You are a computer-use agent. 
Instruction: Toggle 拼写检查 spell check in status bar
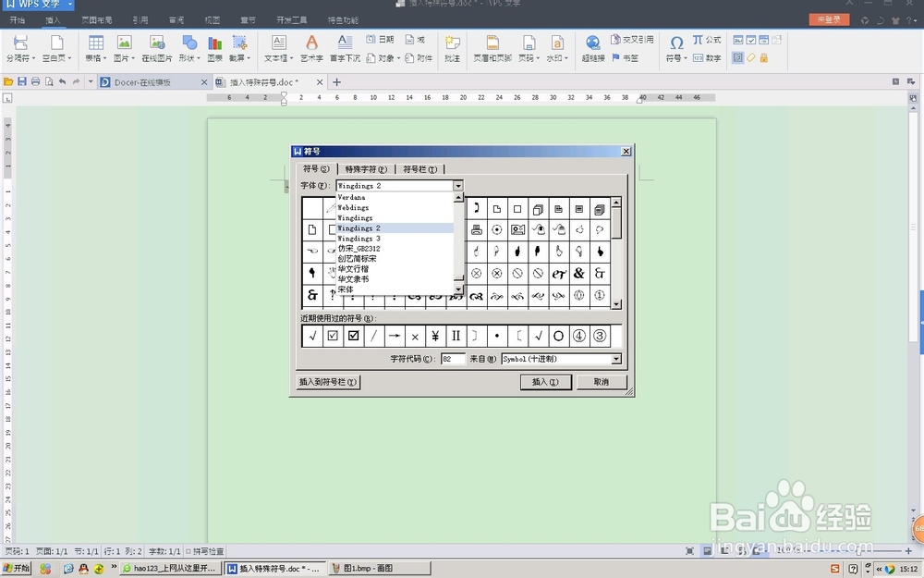tap(204, 551)
